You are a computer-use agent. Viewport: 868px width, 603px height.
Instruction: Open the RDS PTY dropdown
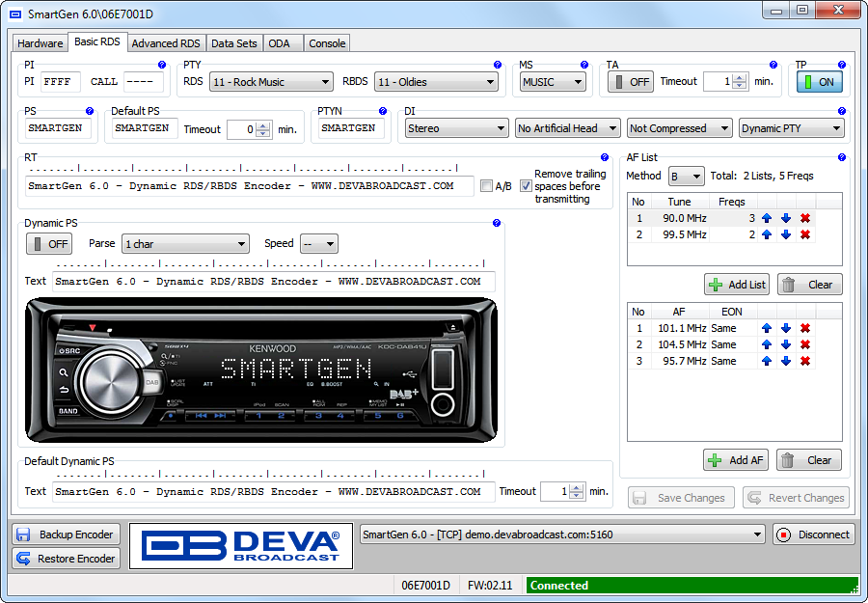pyautogui.click(x=271, y=82)
